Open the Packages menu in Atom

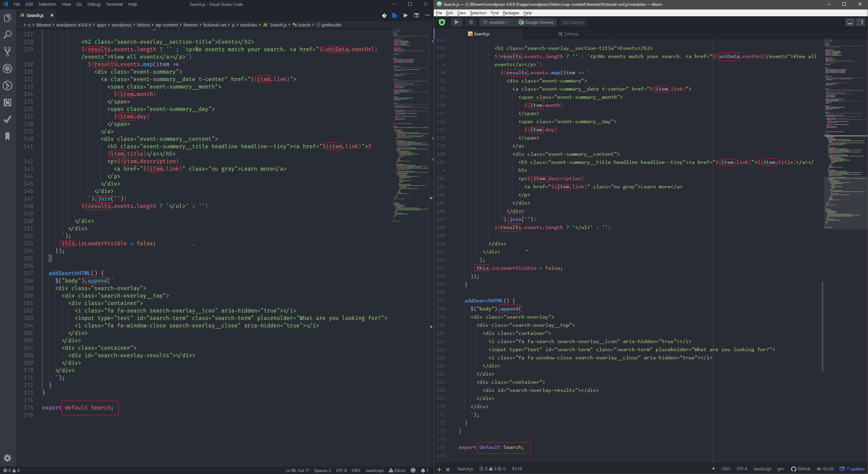(x=511, y=13)
